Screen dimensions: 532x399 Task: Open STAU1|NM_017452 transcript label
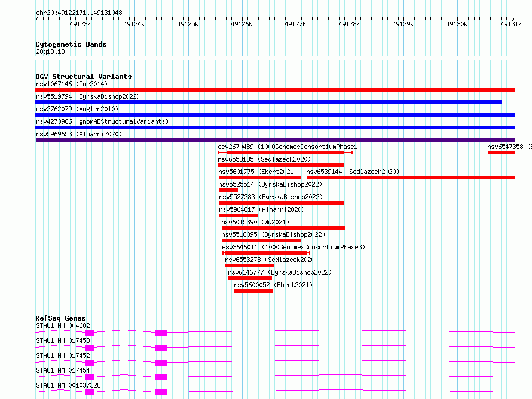click(63, 355)
